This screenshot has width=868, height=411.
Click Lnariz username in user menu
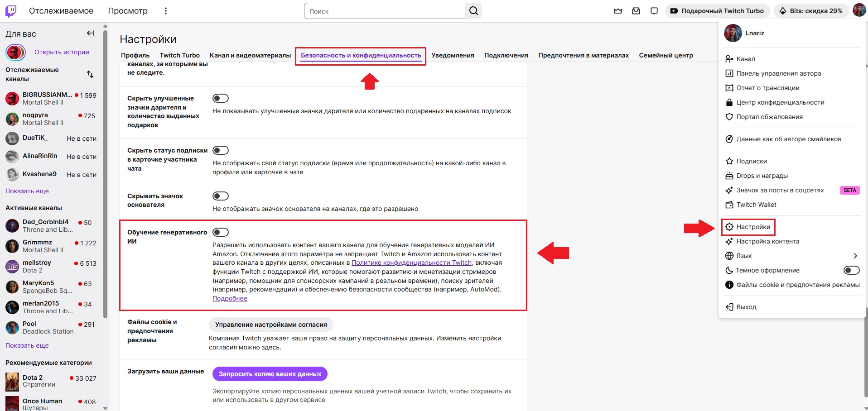click(755, 33)
